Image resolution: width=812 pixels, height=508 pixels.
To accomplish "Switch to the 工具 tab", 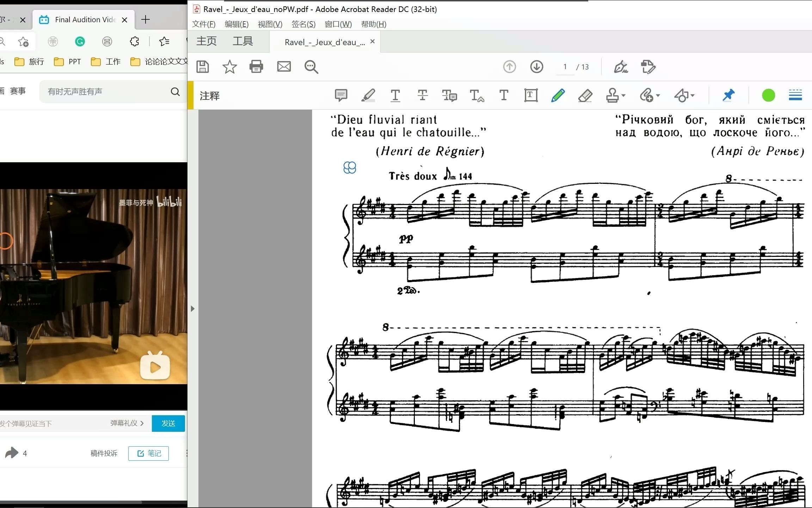I will (x=243, y=41).
